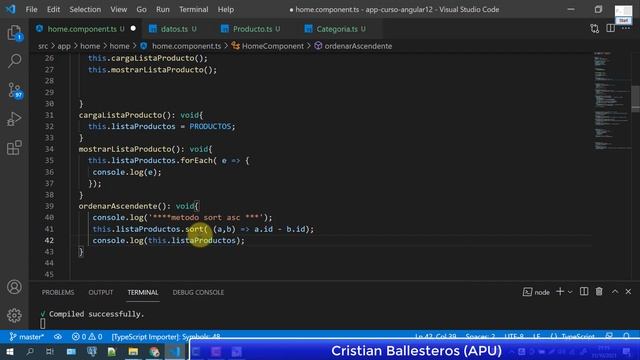Click the VS Code taskbar icon
Viewport: 640px width, 360px height.
175,351
